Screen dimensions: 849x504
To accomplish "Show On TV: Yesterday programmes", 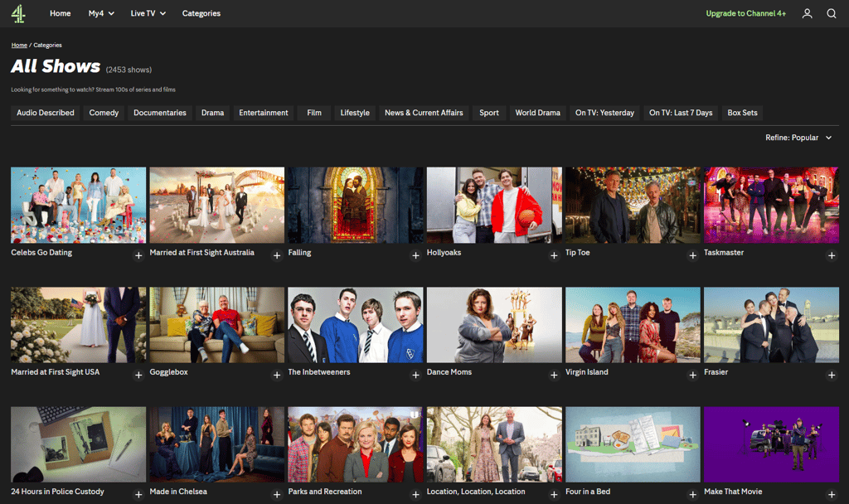I will 604,113.
